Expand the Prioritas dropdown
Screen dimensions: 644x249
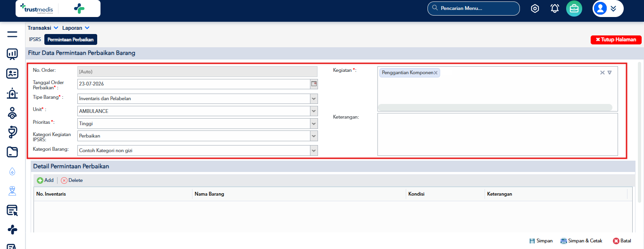click(314, 123)
